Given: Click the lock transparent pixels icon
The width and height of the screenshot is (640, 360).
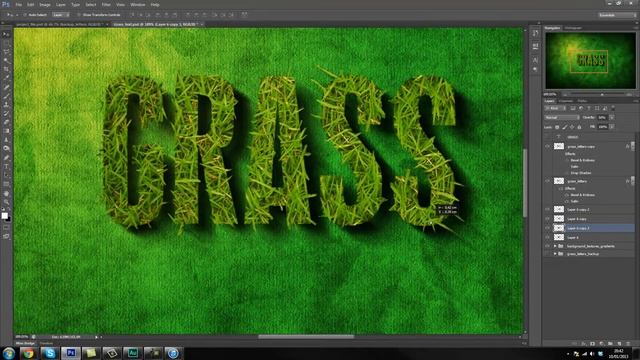Looking at the screenshot, I should (x=557, y=127).
